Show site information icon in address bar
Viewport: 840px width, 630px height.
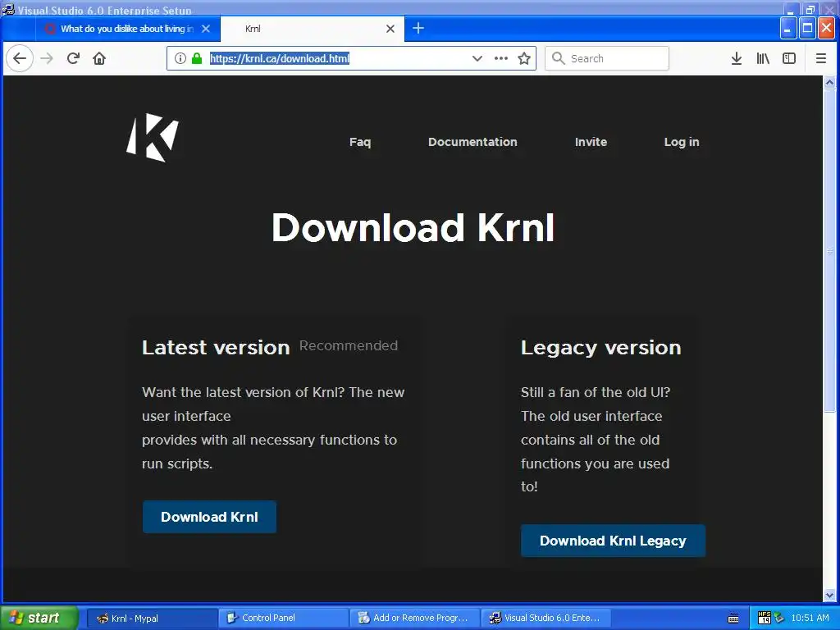pyautogui.click(x=180, y=58)
